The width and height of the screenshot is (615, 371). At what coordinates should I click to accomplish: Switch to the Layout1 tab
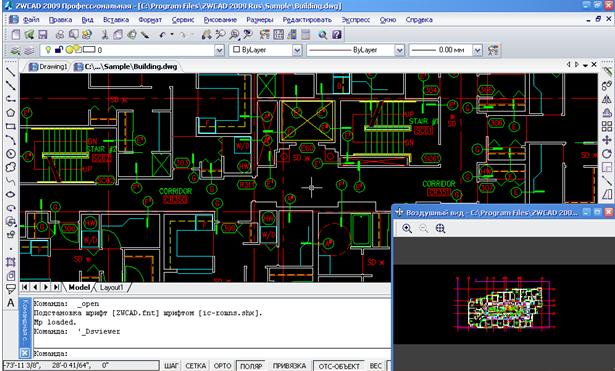pos(111,287)
